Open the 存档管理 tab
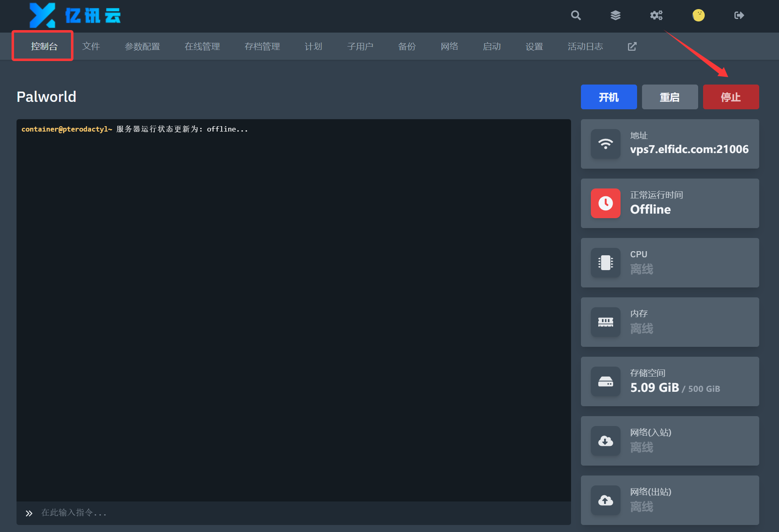Image resolution: width=779 pixels, height=532 pixels. 262,46
